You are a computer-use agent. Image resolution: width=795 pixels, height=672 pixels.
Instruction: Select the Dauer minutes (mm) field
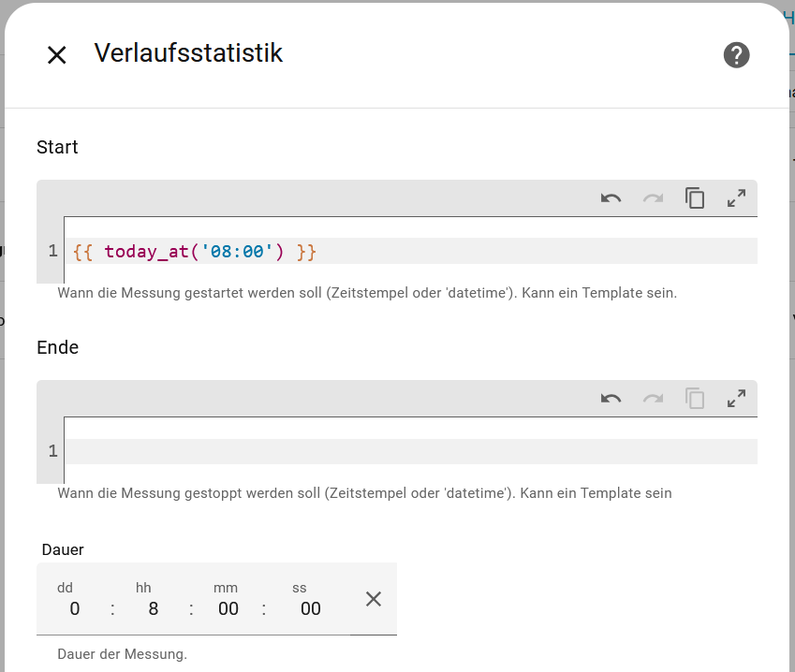click(x=228, y=608)
